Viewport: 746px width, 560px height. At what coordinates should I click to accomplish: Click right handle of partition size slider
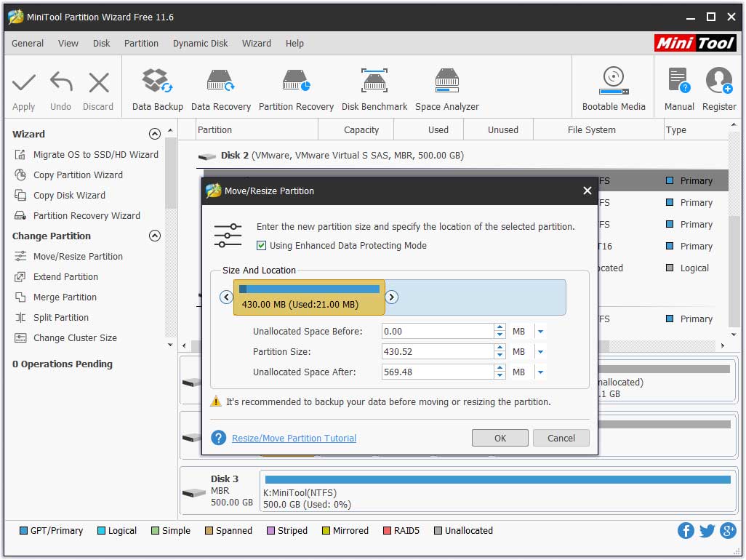point(392,297)
